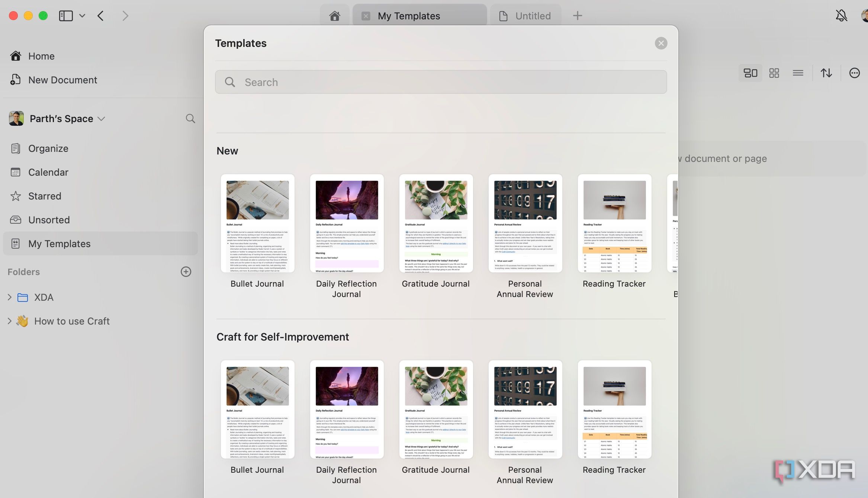Open Bullet Journal thumbnail in Self-Improvement
The image size is (868, 498).
[x=257, y=409]
